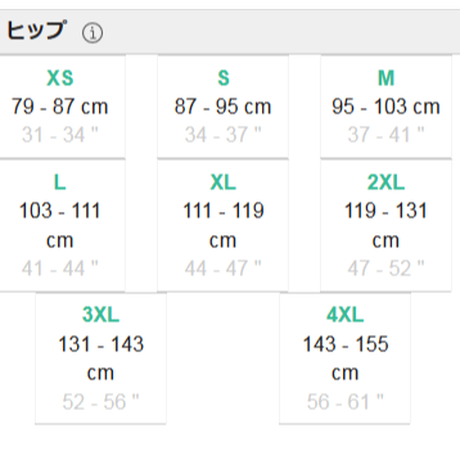Click the 79 - 87 cm measurement
Image resolution: width=460 pixels, height=460 pixels.
[60, 106]
